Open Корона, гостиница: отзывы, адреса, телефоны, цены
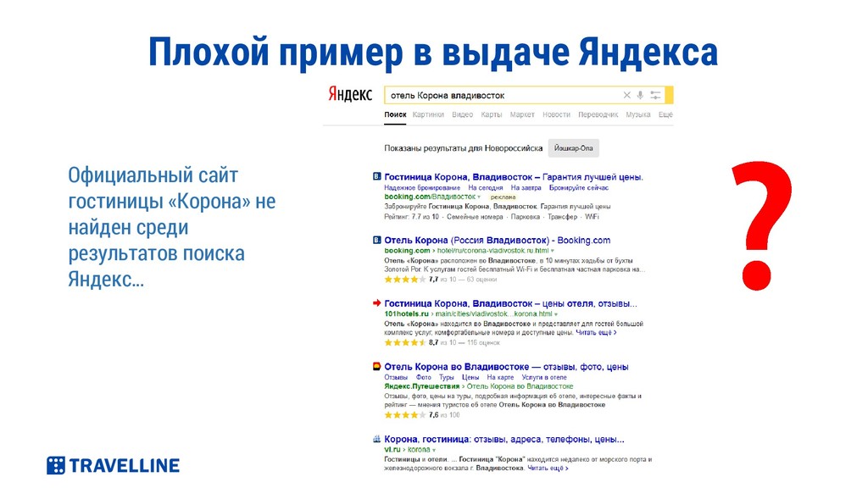868x488 pixels. 504,440
